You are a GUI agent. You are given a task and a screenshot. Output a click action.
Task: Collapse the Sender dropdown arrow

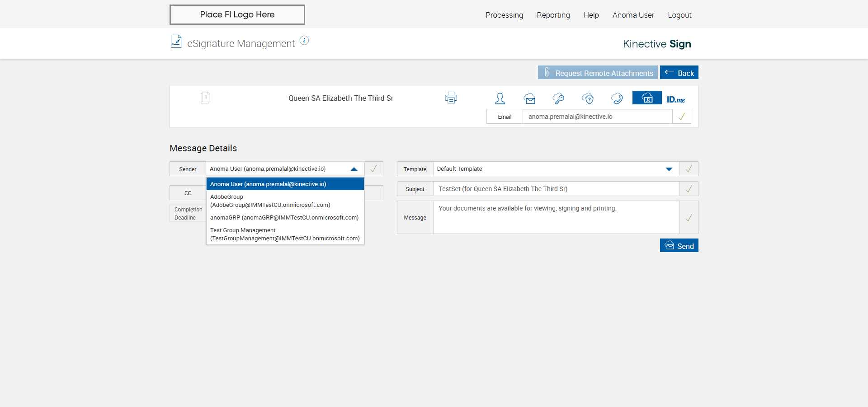point(354,169)
